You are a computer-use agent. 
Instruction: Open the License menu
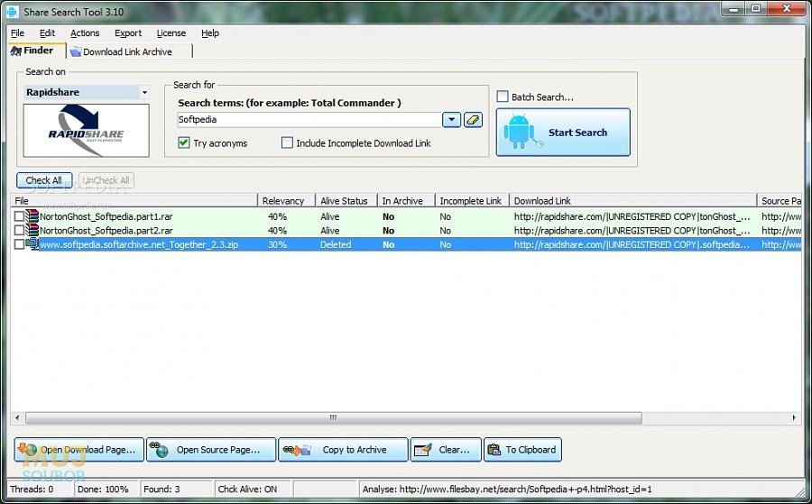click(171, 33)
